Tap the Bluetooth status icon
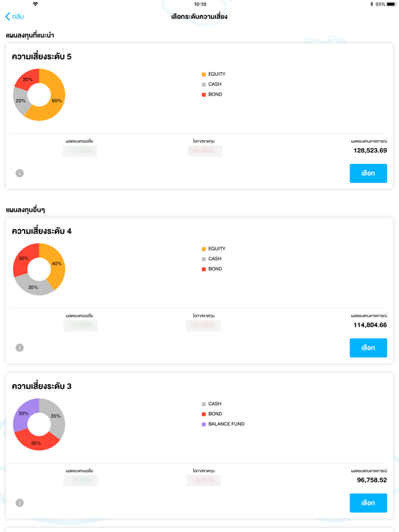This screenshot has height=532, width=399. point(371,4)
